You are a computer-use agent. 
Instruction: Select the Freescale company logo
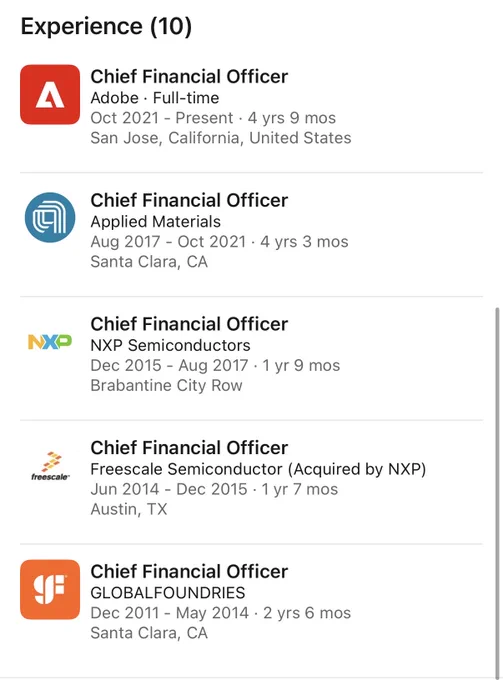tap(50, 466)
